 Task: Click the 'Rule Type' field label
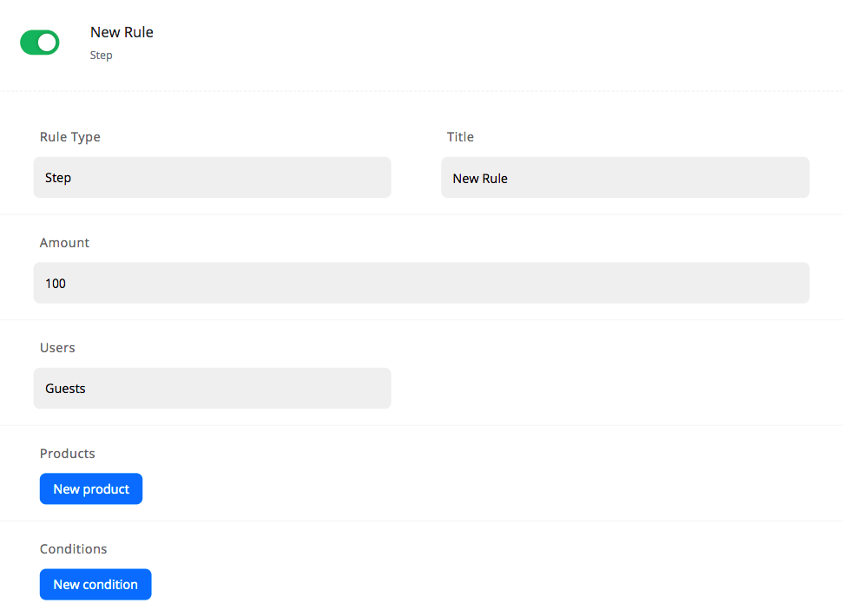click(x=70, y=137)
